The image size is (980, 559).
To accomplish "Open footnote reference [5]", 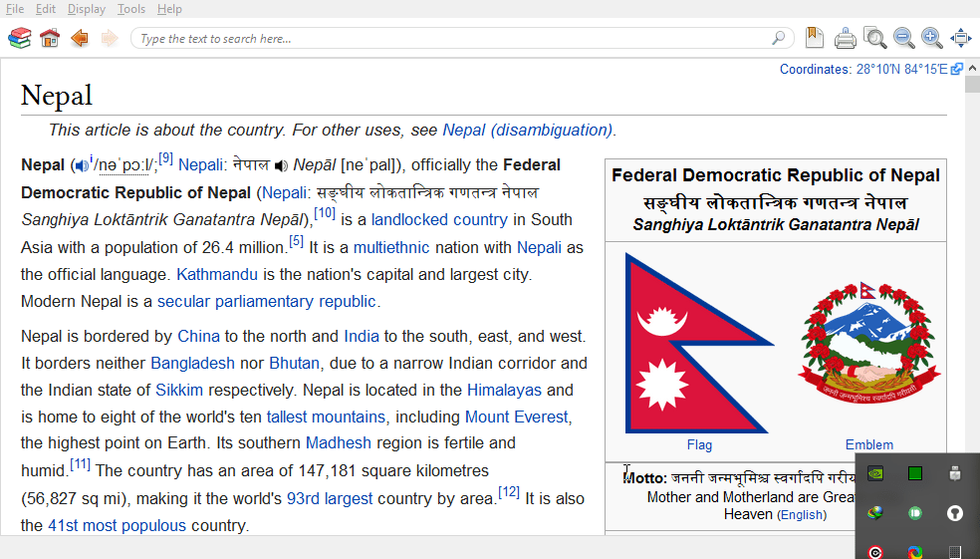I will 296,241.
